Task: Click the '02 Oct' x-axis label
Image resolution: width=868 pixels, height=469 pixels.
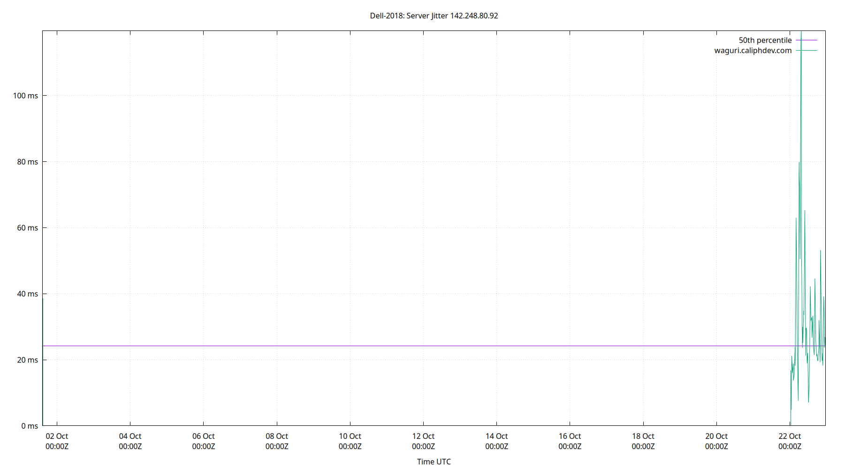Action: (x=57, y=436)
